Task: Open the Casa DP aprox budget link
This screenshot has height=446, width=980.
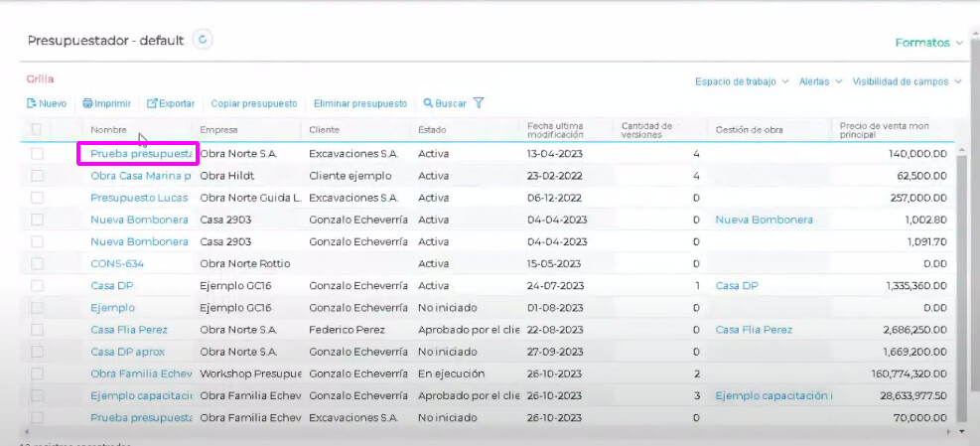Action: coord(127,352)
